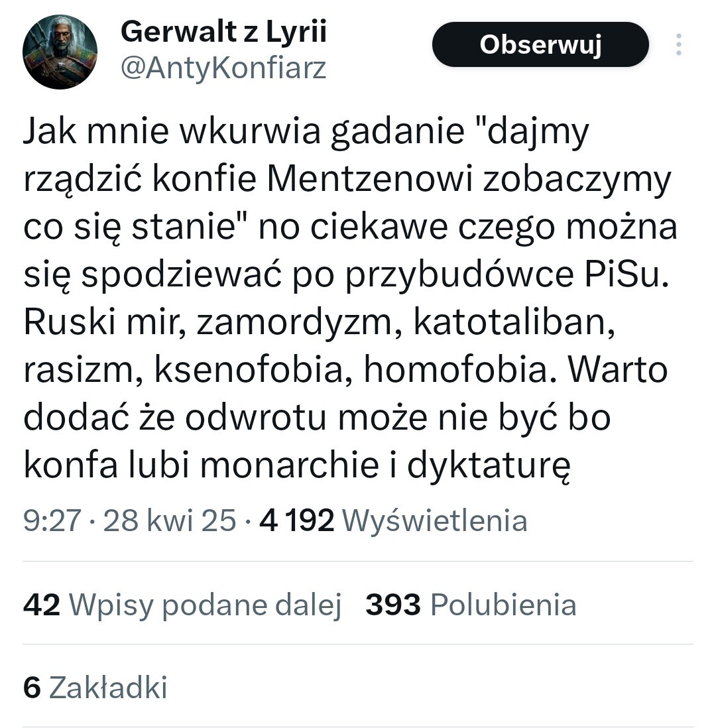
Task: Click the Witcher profile avatar
Action: [60, 52]
